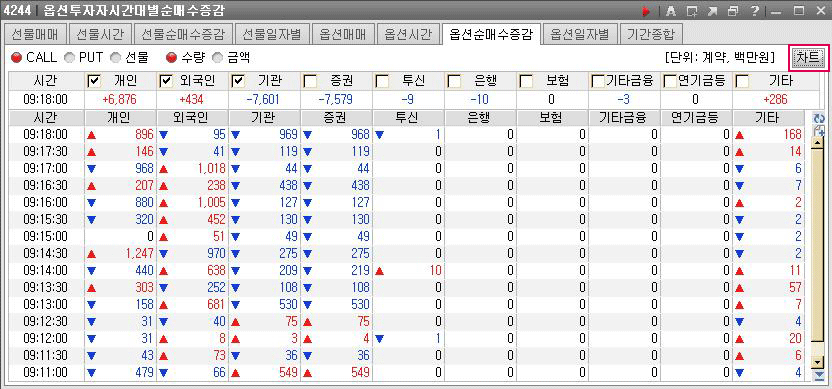Viewport: 832px width, 389px height.
Task: Switch to the 선물시간 tab
Action: pyautogui.click(x=100, y=34)
